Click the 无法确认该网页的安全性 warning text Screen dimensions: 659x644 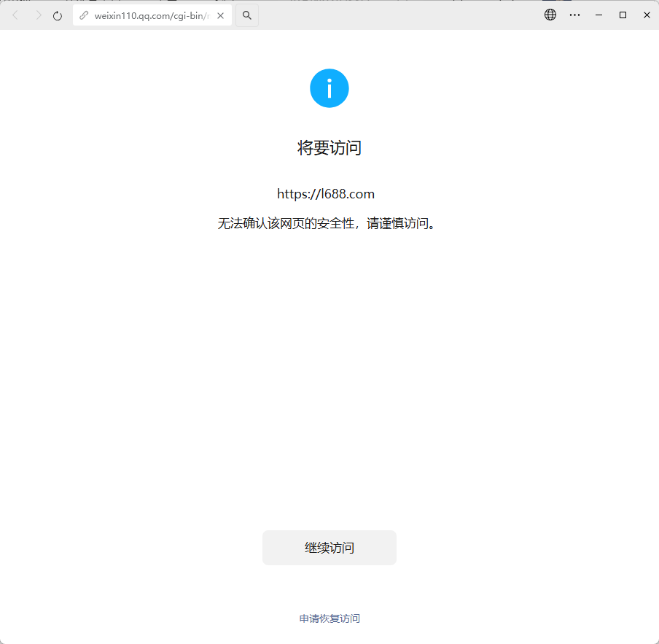point(326,223)
